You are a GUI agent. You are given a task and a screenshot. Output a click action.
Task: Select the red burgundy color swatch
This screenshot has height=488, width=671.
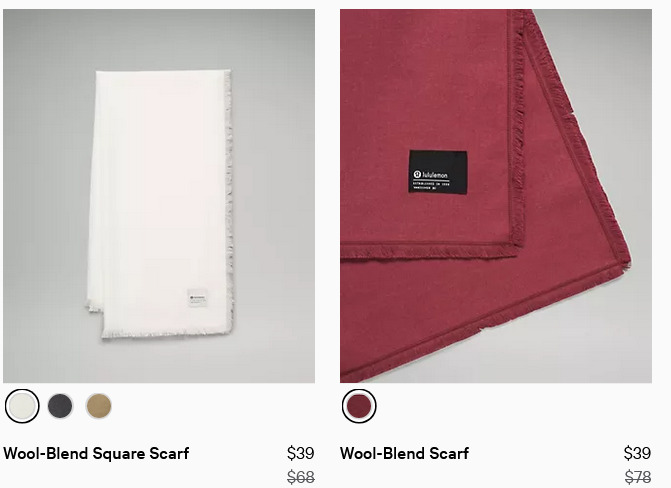coord(359,406)
